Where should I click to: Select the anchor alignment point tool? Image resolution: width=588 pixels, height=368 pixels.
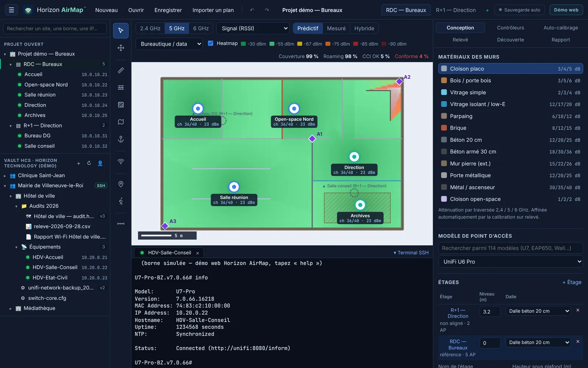[x=121, y=139]
